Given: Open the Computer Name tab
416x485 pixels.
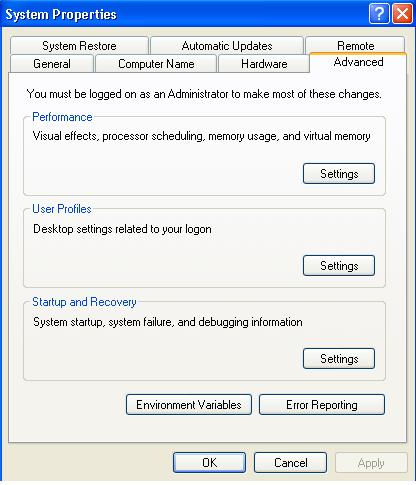Looking at the screenshot, I should tap(156, 64).
